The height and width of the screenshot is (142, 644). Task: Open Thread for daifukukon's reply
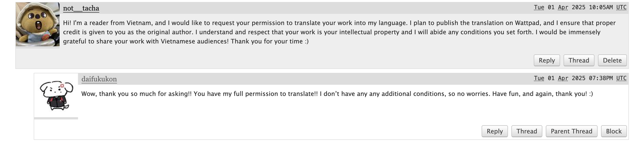point(526,131)
